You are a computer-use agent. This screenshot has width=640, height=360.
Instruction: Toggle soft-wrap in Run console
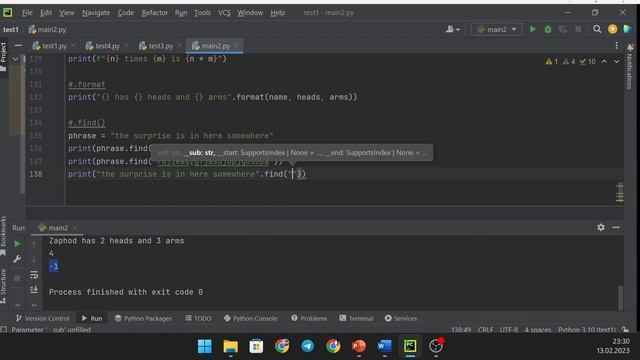[34, 274]
